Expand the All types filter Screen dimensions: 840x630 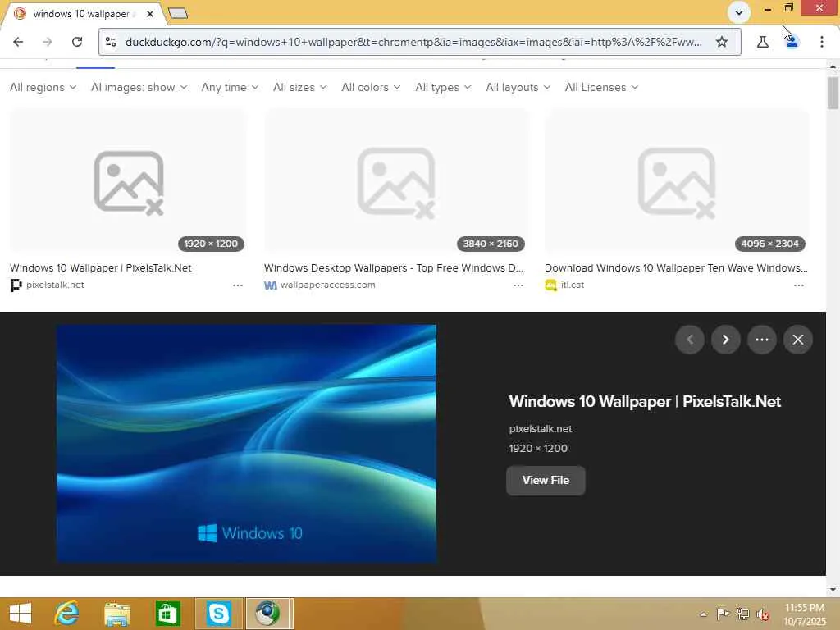coord(443,87)
